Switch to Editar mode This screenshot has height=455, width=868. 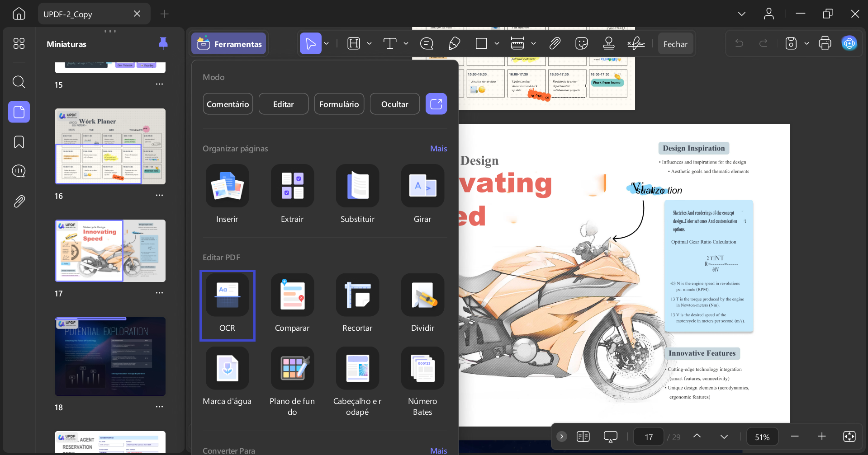point(284,104)
